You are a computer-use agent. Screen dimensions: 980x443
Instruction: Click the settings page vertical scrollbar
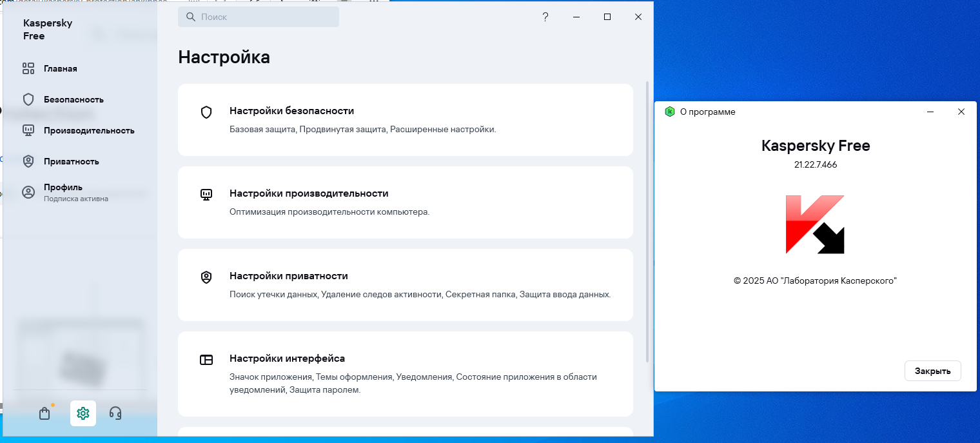[648, 221]
